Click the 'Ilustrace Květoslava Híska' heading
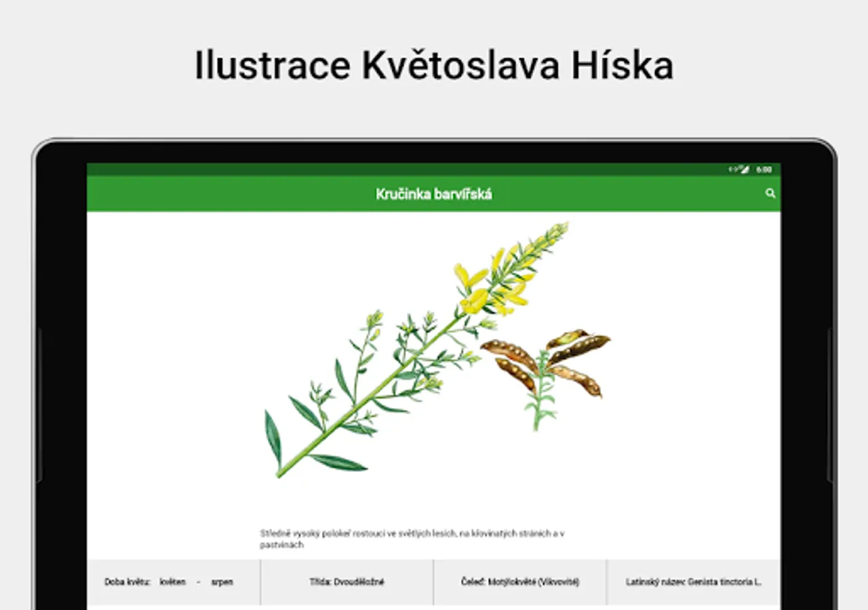Screen dimensions: 868x610 434,66
